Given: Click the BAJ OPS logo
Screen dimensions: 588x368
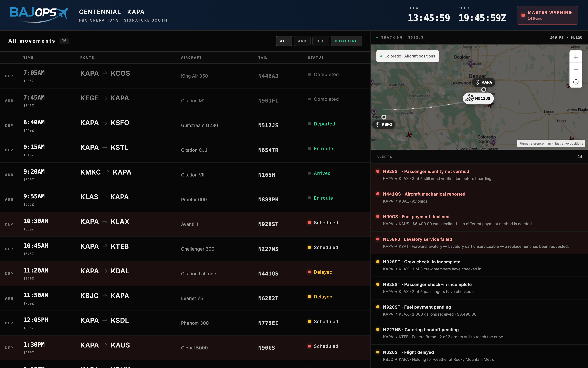Looking at the screenshot, I should point(39,15).
